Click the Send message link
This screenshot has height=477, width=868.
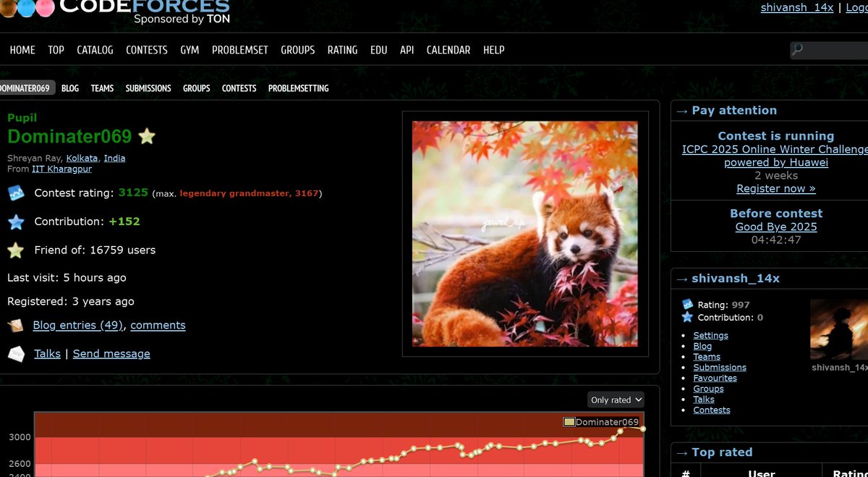click(111, 353)
